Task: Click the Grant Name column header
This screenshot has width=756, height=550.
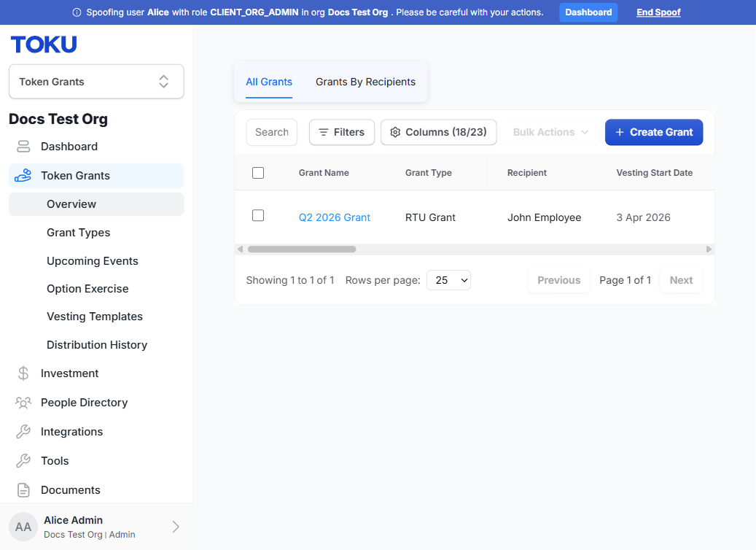Action: [x=324, y=173]
